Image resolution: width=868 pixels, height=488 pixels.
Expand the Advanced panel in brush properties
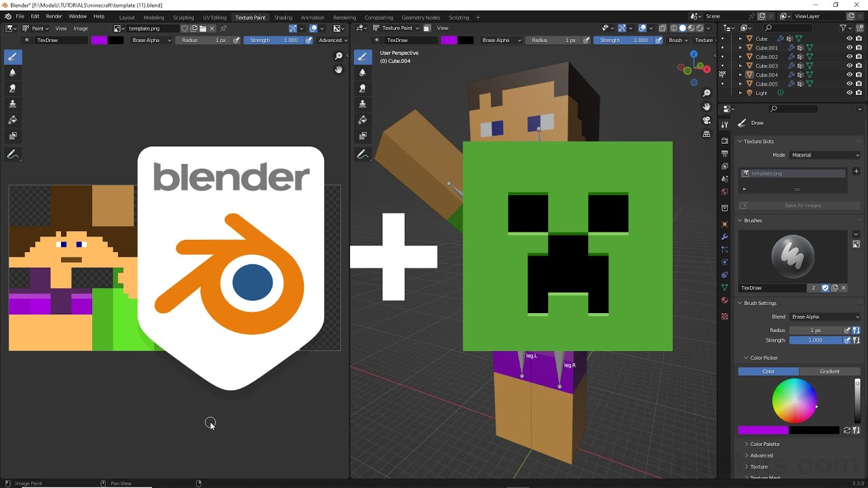point(761,455)
